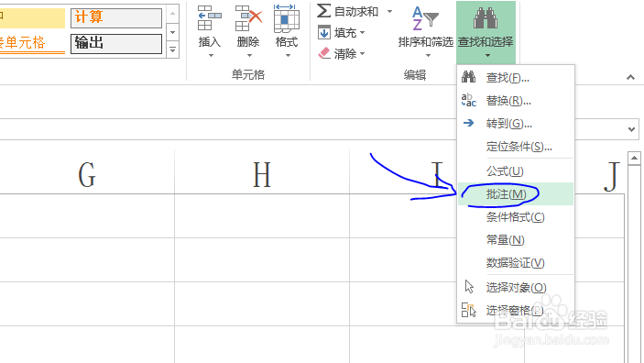Choose 选择窗格(P)... from the menu
The height and width of the screenshot is (363, 644).
pos(516,311)
